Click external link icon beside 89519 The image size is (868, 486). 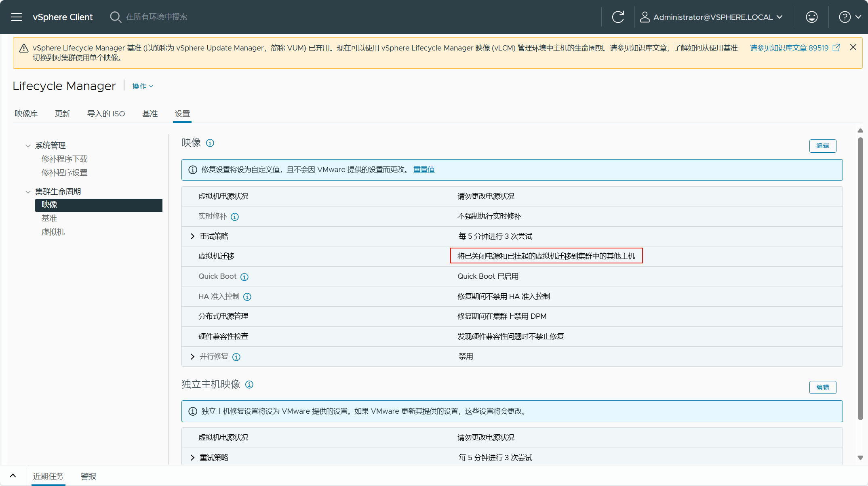[836, 48]
